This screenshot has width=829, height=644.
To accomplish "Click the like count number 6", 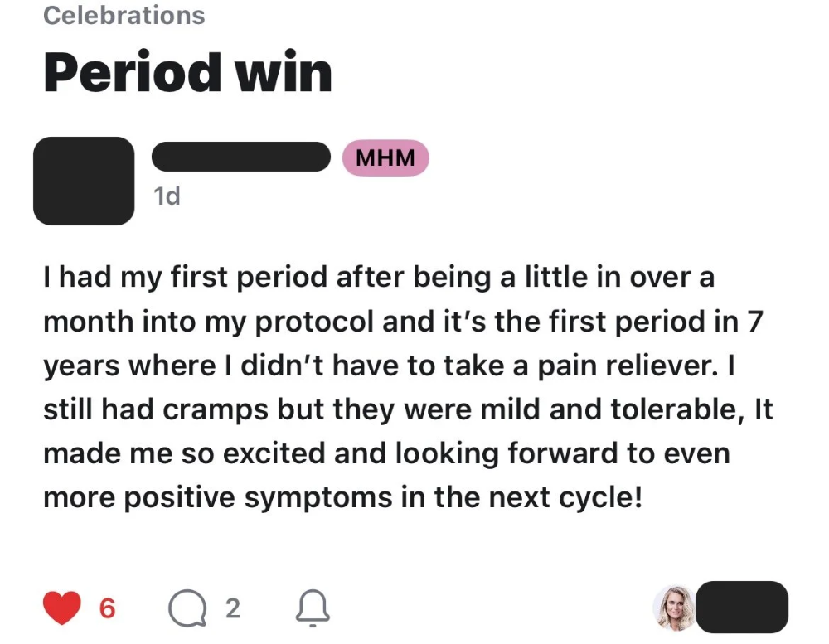I will 107,609.
